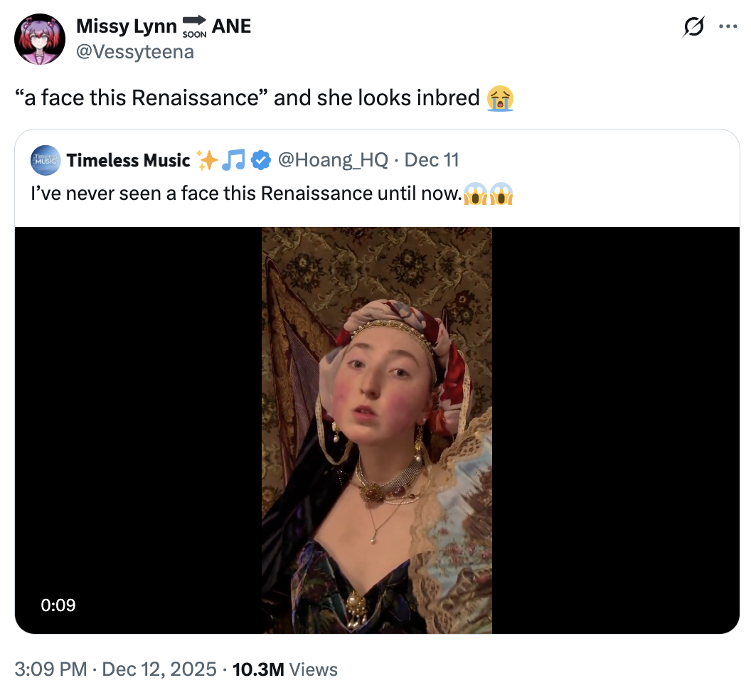Click the Timeless Music profile avatar
This screenshot has width=751, height=700.
[44, 161]
